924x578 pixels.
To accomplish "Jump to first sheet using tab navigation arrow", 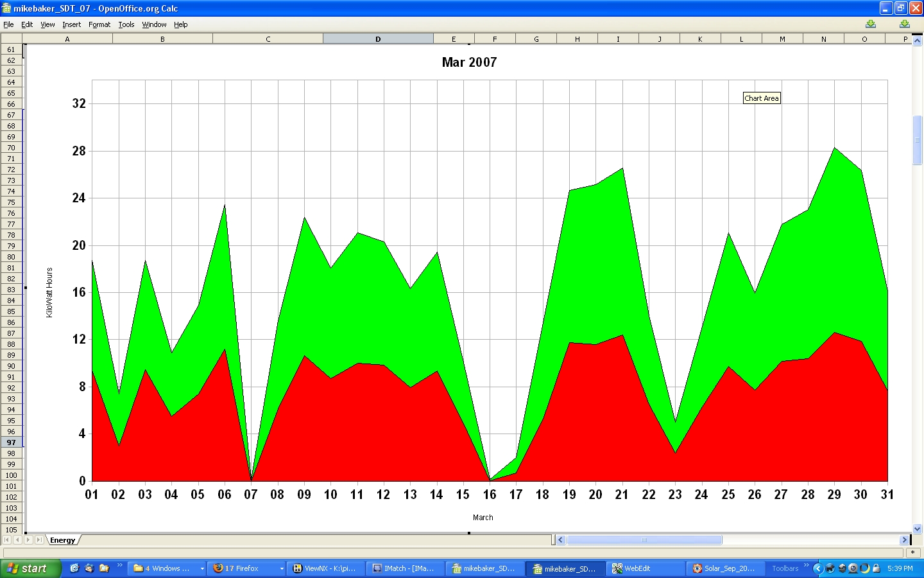I will (7, 540).
